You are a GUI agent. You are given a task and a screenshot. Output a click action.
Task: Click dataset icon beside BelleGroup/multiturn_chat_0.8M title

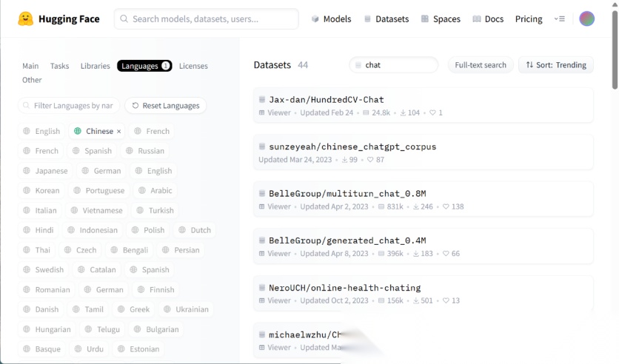[261, 193]
